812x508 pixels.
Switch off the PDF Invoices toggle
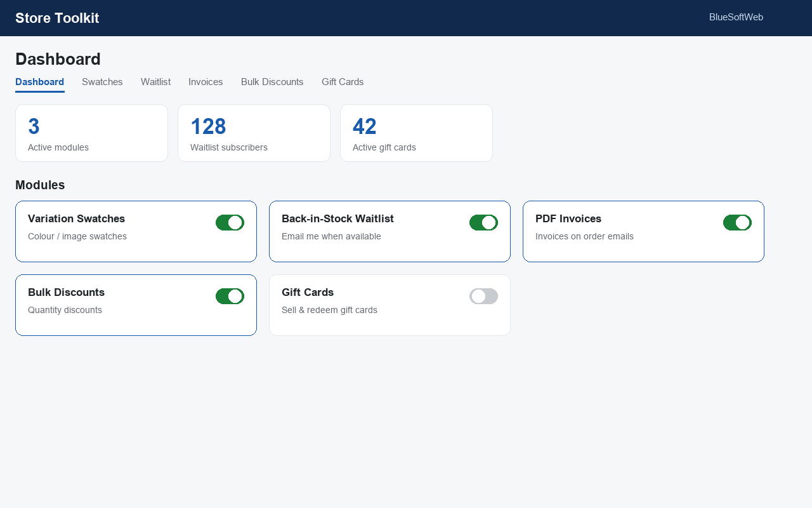pos(737,222)
